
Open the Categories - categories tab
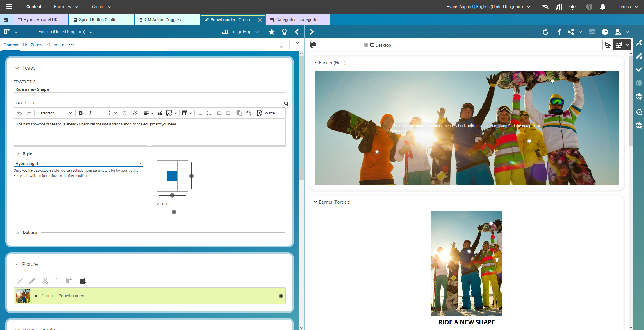click(x=297, y=20)
